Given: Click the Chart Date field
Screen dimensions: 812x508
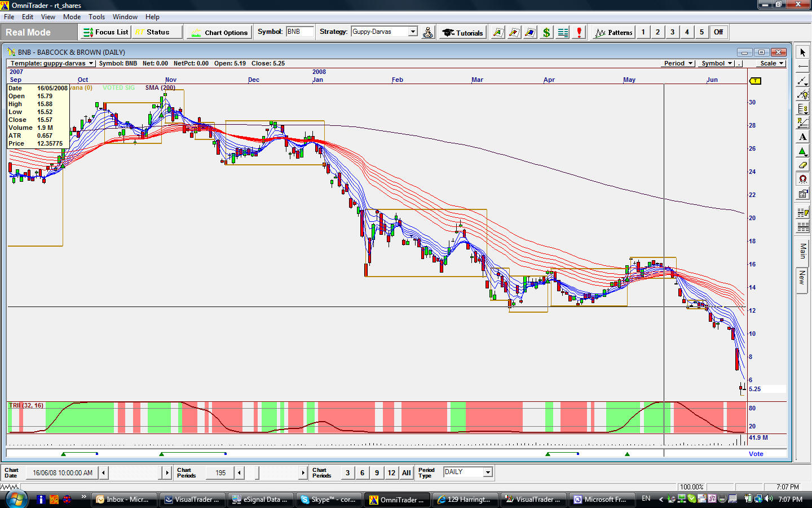Looking at the screenshot, I should point(62,472).
